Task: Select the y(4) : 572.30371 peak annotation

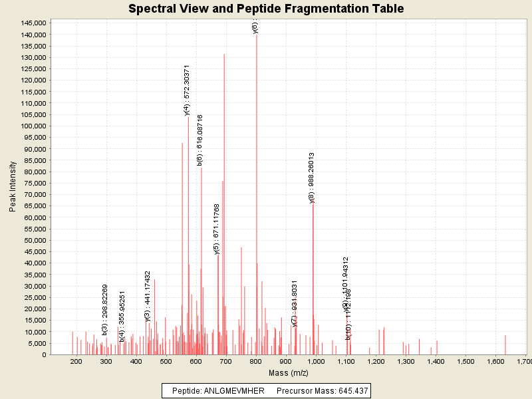Action: coord(188,90)
